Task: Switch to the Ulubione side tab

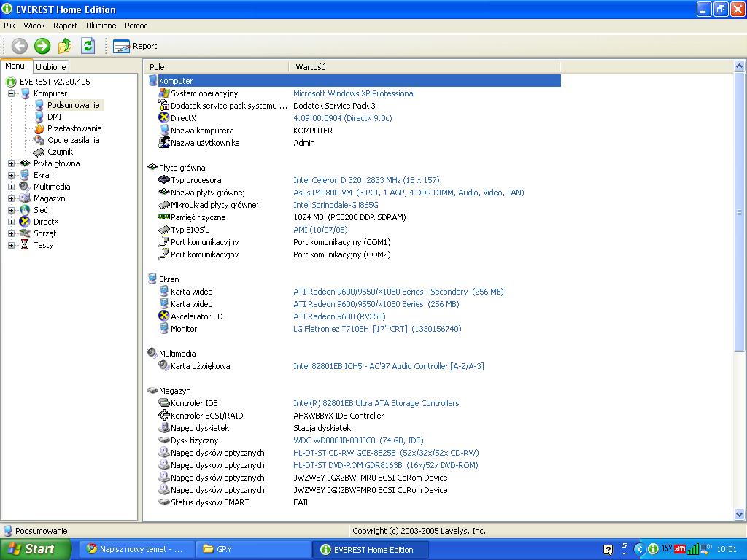Action: [51, 67]
